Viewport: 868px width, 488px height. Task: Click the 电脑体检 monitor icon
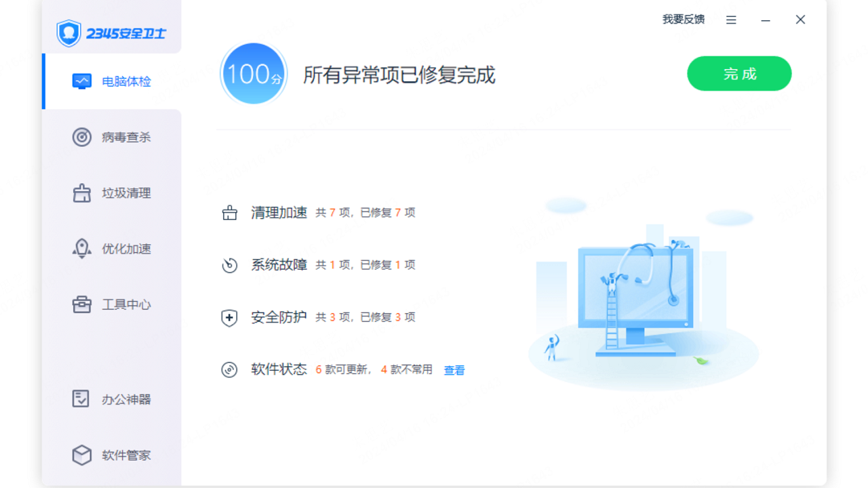(x=81, y=81)
